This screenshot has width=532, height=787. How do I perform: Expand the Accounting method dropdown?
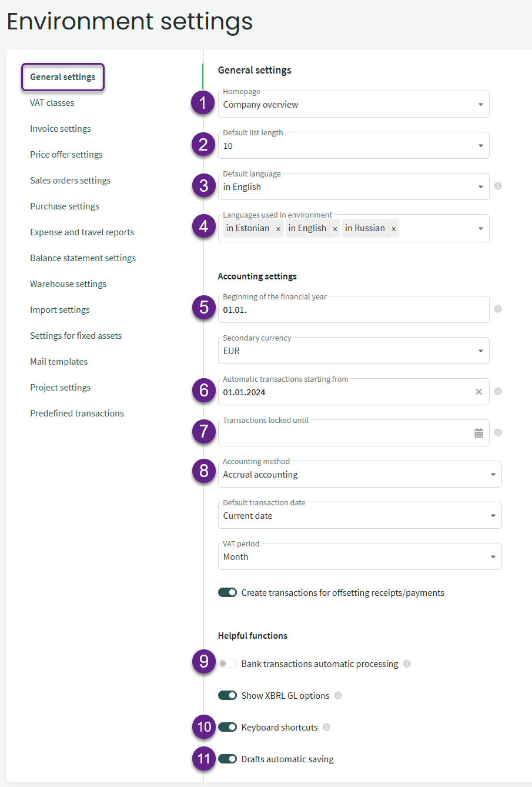point(359,474)
